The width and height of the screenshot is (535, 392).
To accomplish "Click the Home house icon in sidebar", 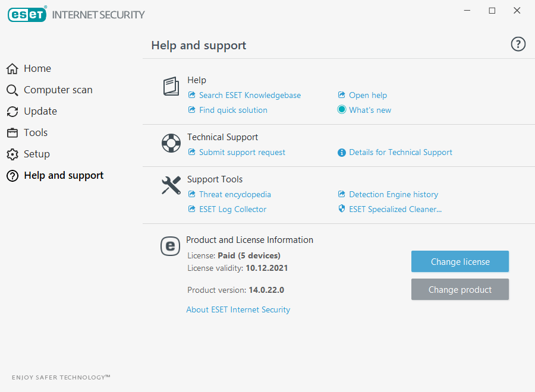I will [x=12, y=68].
